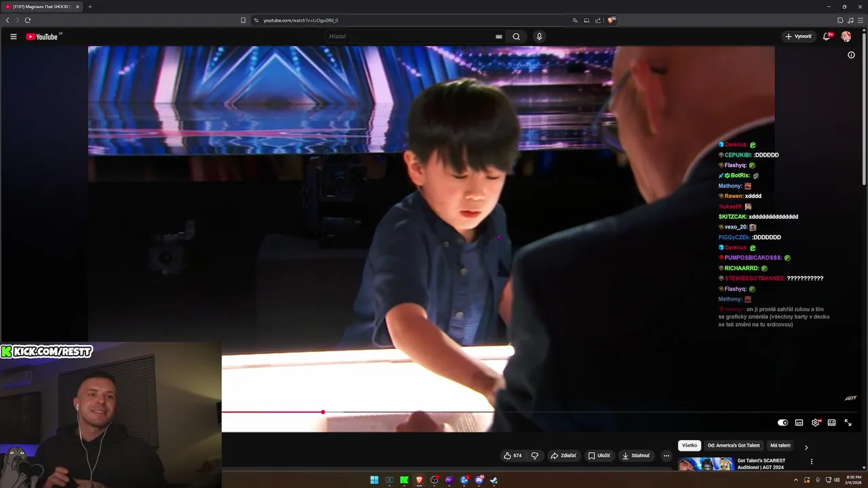Go to the YouTube home logo

[x=42, y=37]
